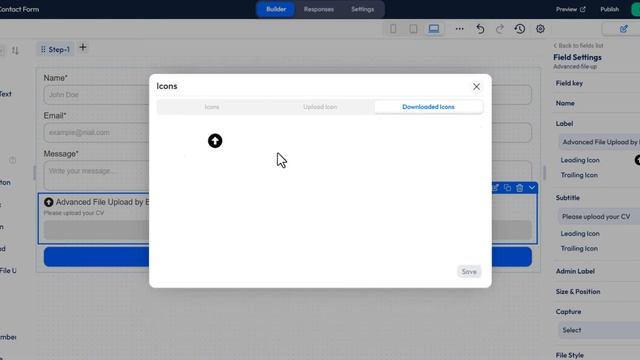This screenshot has width=640, height=360.
Task: Click the sort arrows icon in left panel
Action: tap(15, 51)
